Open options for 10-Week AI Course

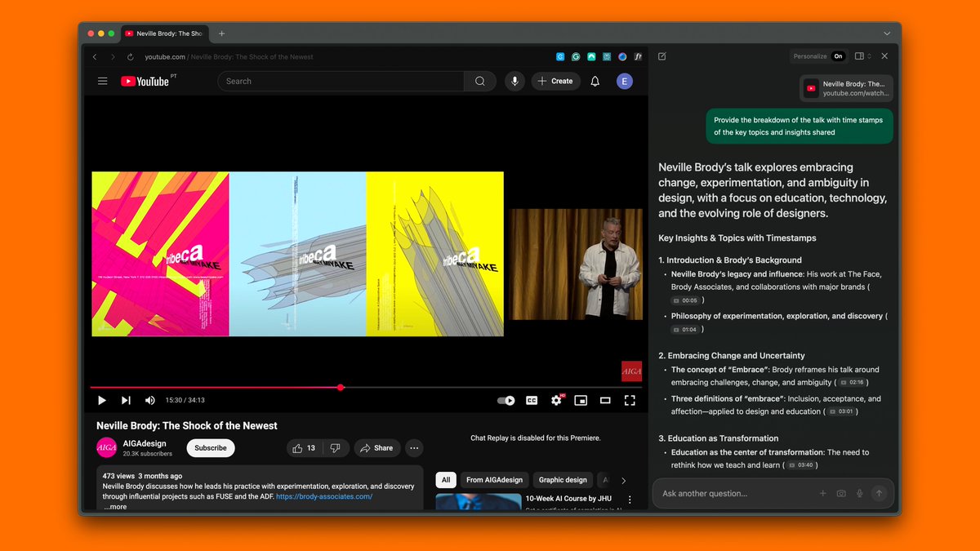630,500
